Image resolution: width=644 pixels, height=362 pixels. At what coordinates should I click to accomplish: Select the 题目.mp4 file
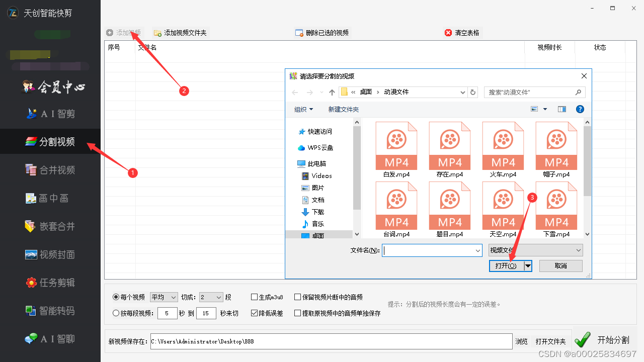click(450, 210)
